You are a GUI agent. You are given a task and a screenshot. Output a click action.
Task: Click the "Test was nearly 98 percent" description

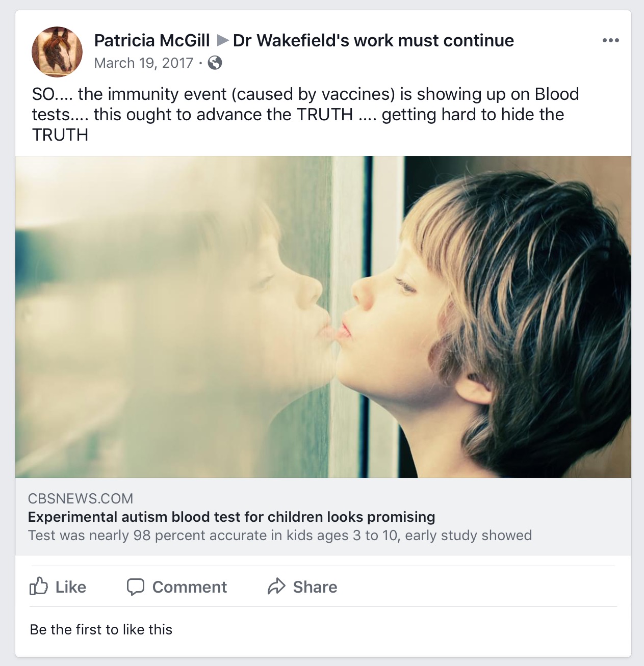coord(280,535)
